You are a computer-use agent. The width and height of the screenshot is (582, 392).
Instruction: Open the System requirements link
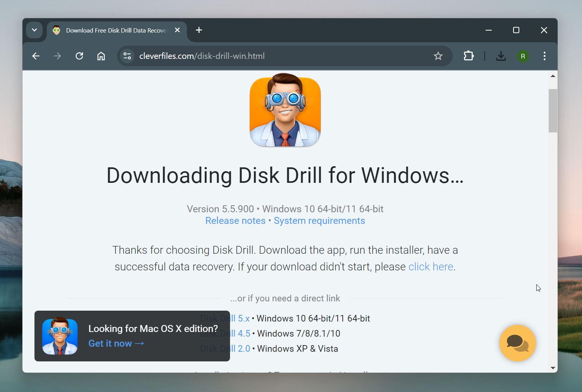(x=319, y=221)
